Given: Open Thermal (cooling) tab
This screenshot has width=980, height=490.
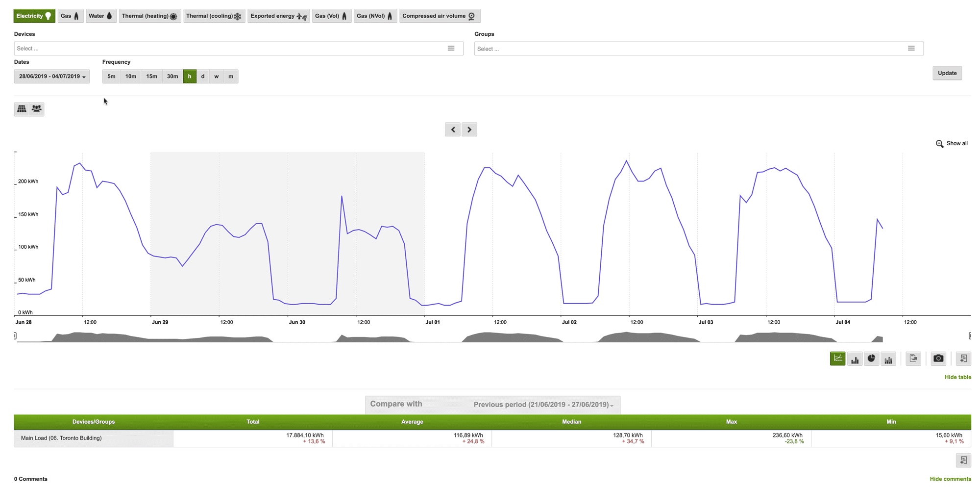Looking at the screenshot, I should (214, 16).
